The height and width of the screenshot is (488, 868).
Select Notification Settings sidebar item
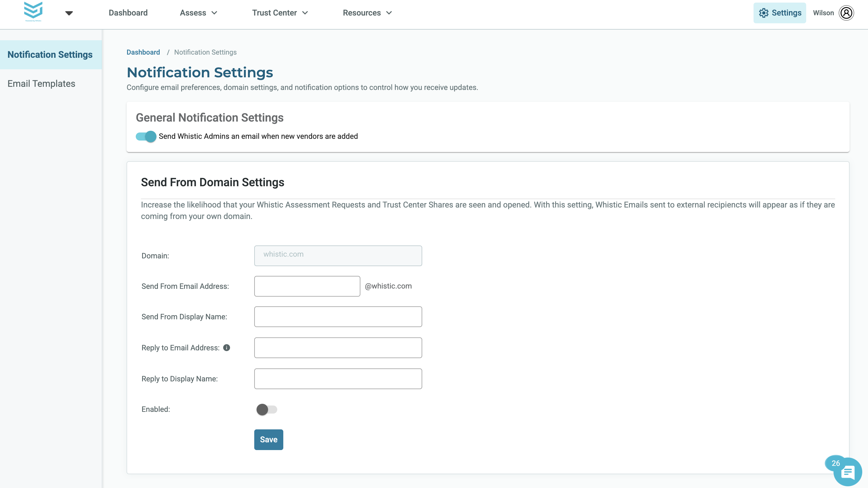point(51,55)
